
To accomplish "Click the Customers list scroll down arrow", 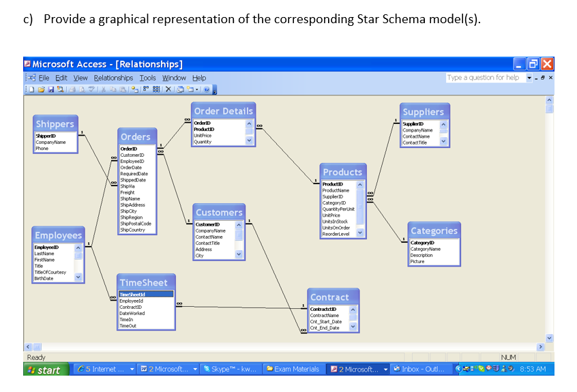I will [239, 254].
